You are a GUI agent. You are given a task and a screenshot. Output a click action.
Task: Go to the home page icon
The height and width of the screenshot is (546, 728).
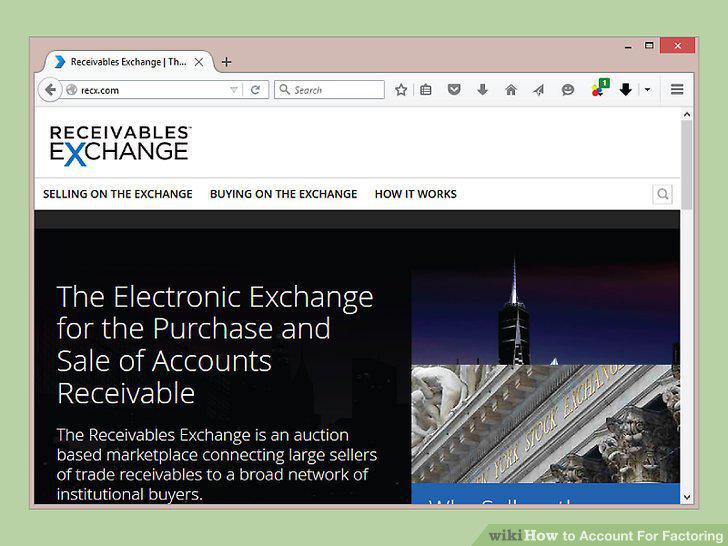pos(511,90)
